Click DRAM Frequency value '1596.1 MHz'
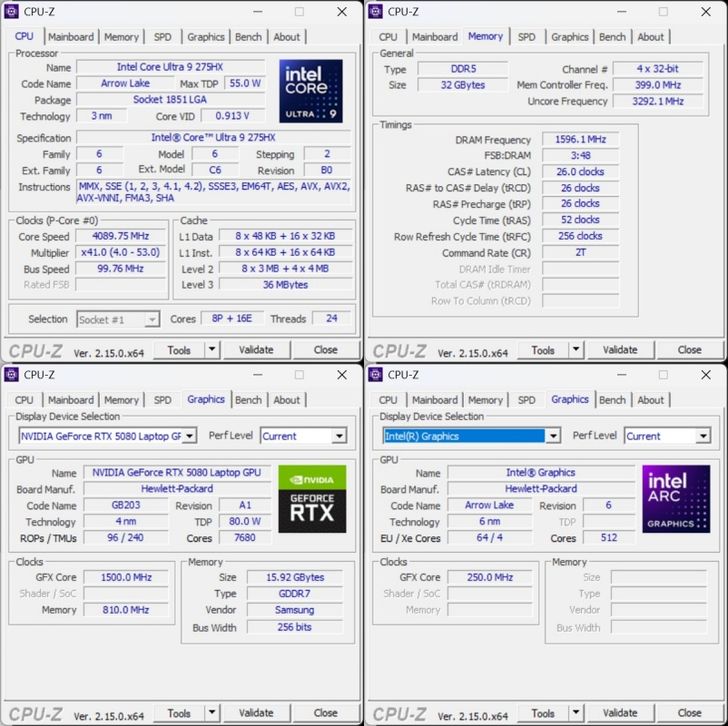The width and height of the screenshot is (728, 726). click(580, 139)
